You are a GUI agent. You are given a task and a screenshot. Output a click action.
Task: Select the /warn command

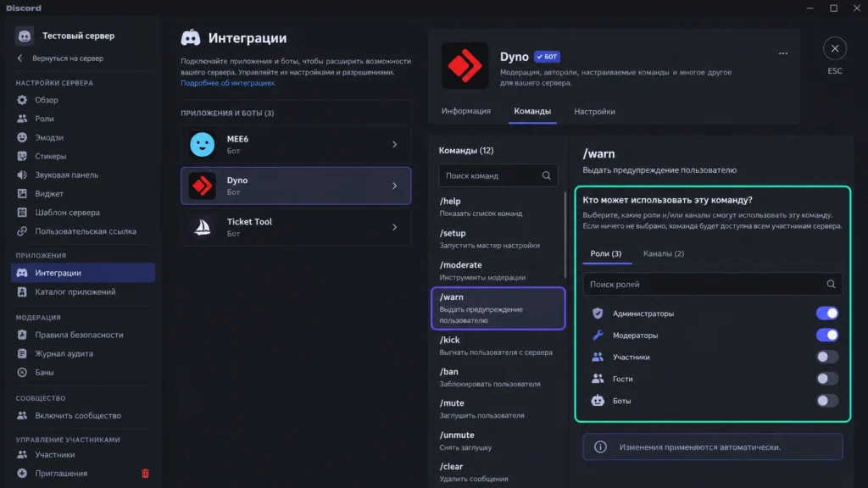pos(498,308)
